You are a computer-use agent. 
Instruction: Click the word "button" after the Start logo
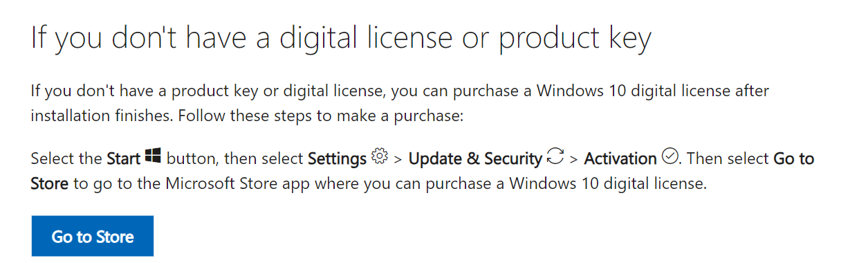[192, 158]
